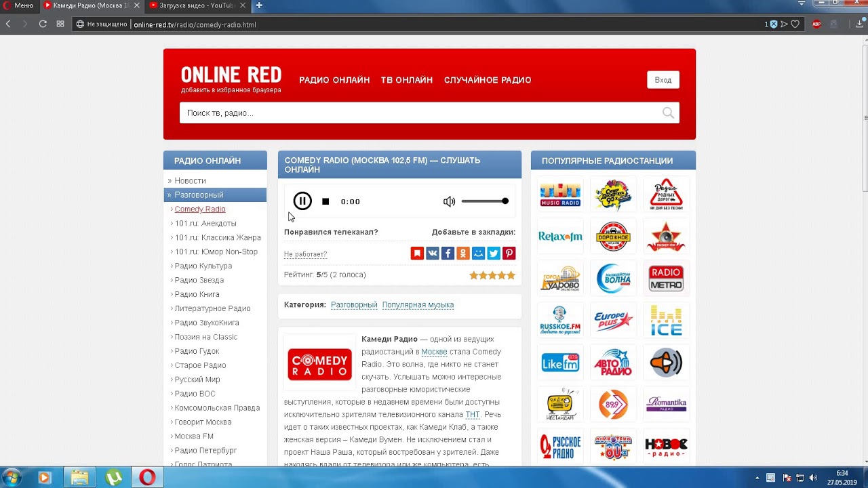Image resolution: width=868 pixels, height=488 pixels.
Task: Open Литературное Радио in the sidebar
Action: (x=213, y=309)
